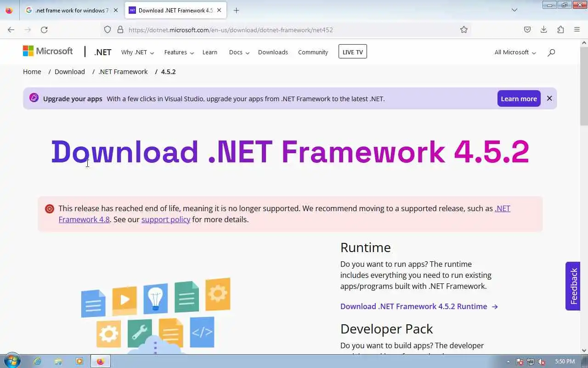Click the purple Upgrade your apps icon
This screenshot has width=588, height=368.
point(34,98)
